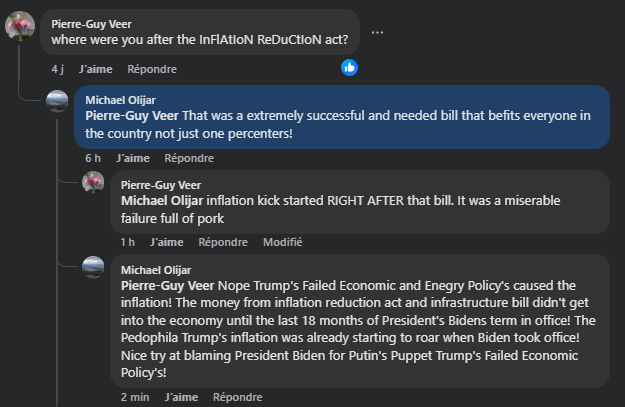Like Michael Olijar's highlighted reply with J'aime
625x407 pixels.
pyautogui.click(x=132, y=158)
